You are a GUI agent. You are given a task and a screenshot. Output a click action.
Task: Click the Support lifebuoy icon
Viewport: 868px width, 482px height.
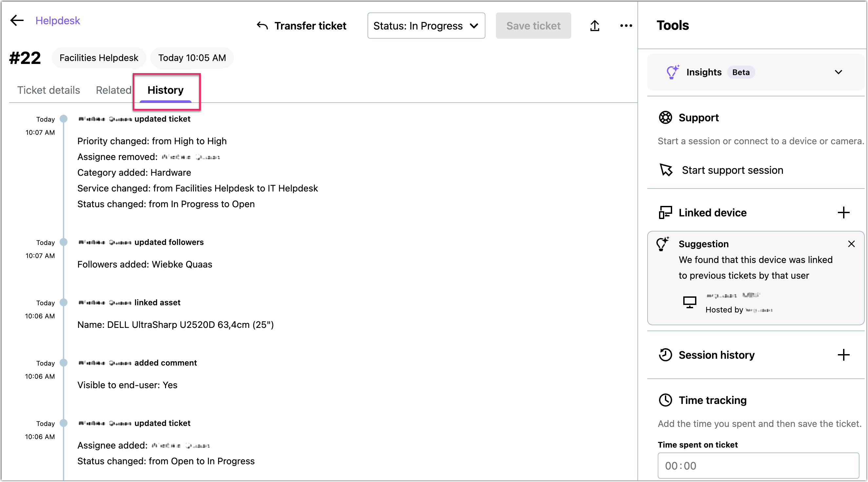(665, 118)
